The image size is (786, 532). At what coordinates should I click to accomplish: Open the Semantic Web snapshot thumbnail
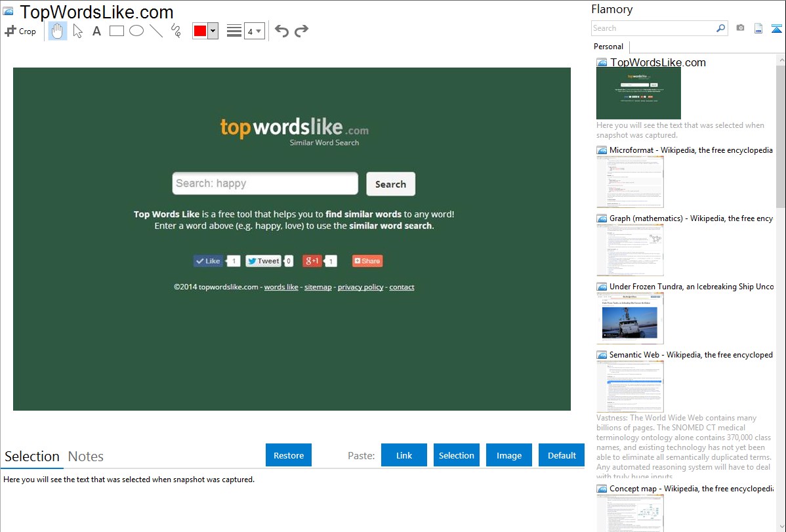click(630, 386)
